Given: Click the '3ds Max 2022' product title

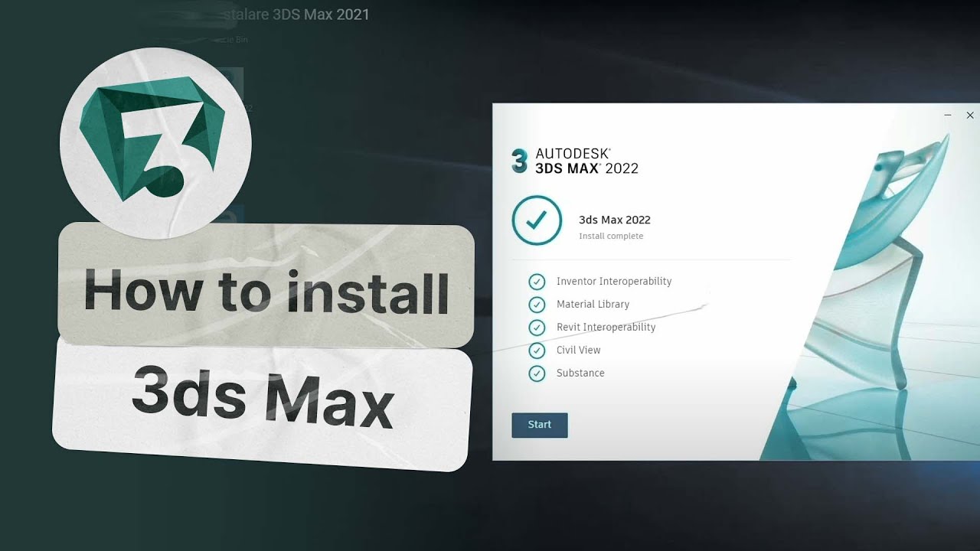Looking at the screenshot, I should coord(615,220).
